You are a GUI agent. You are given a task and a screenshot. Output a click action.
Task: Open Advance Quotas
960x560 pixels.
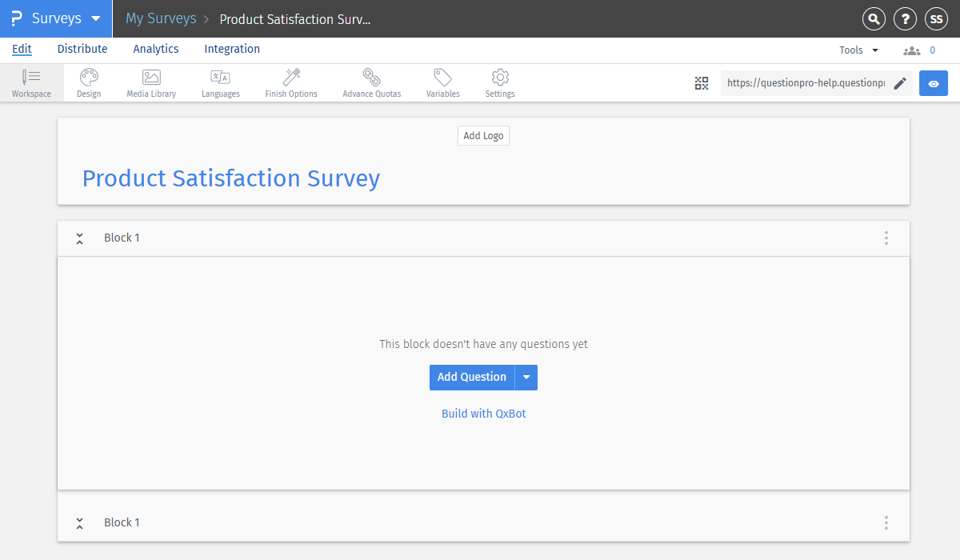[x=371, y=82]
